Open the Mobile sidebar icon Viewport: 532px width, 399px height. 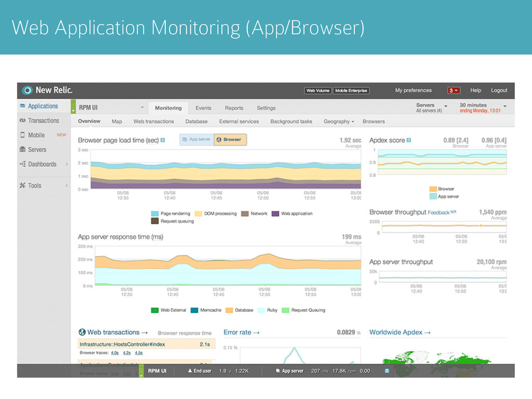(x=22, y=135)
